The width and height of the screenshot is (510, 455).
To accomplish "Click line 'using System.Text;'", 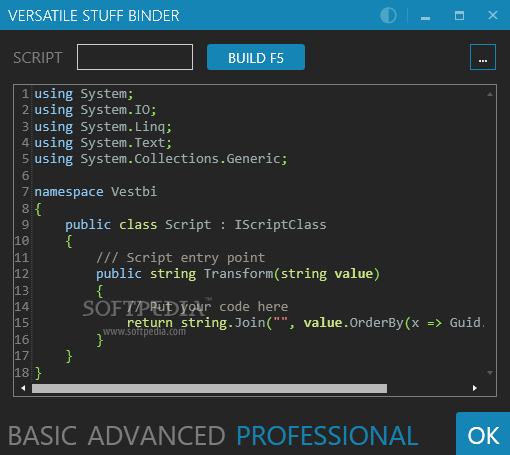I will tap(103, 143).
